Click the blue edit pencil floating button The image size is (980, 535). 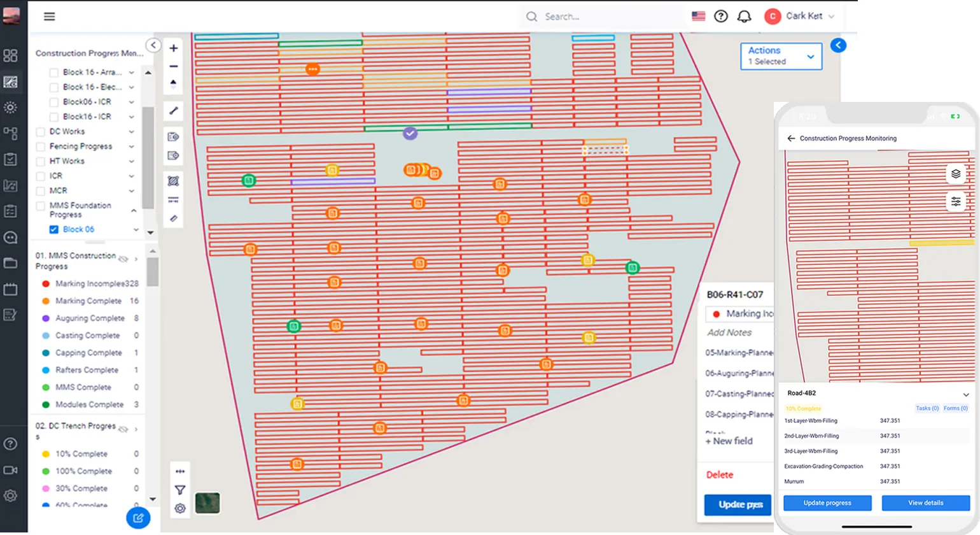click(138, 517)
